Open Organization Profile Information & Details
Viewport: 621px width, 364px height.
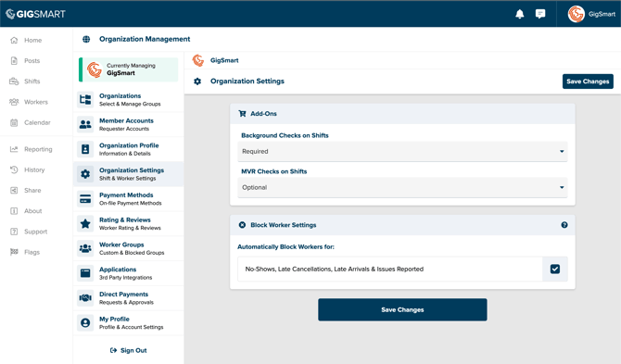(x=128, y=149)
